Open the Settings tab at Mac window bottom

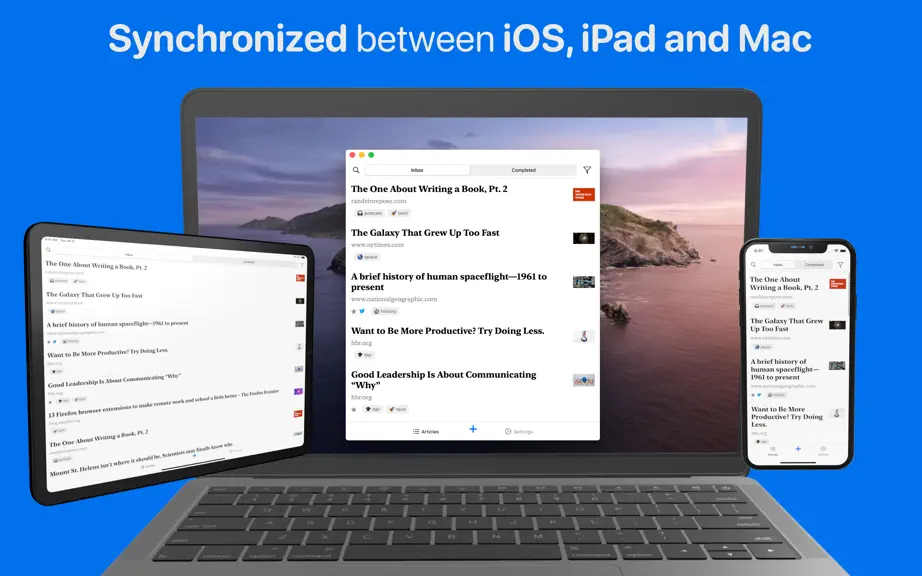pyautogui.click(x=519, y=431)
